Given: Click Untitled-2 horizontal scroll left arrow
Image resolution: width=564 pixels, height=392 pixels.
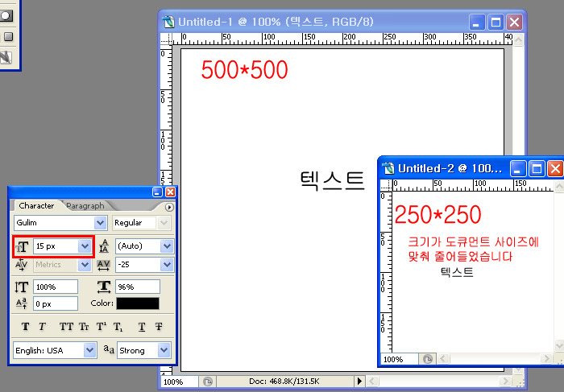Looking at the screenshot, I should pos(443,358).
